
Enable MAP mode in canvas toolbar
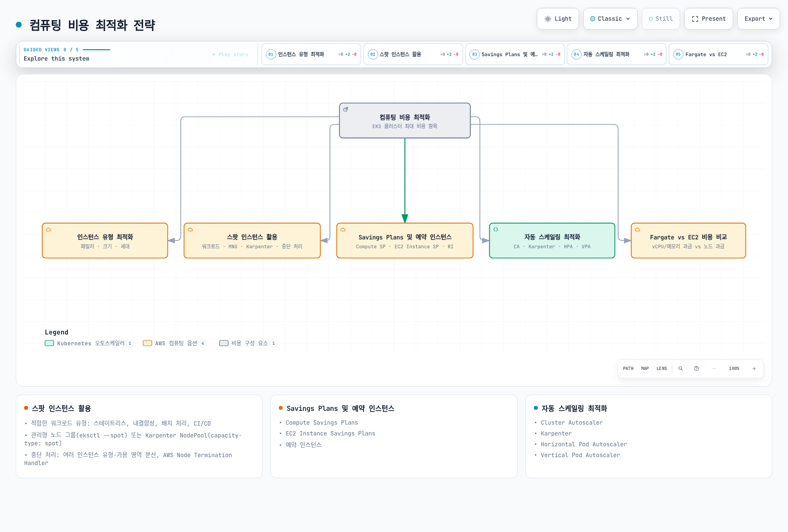click(x=645, y=368)
